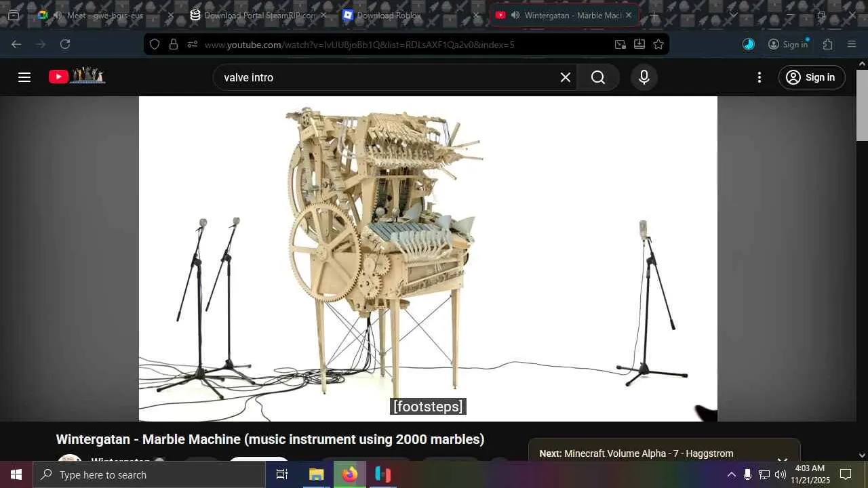Open the Windows notification center
The image size is (868, 488).
[x=846, y=474]
